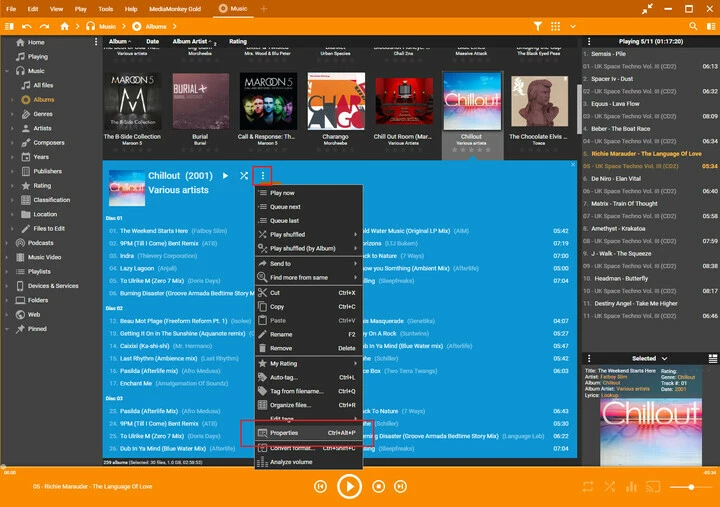
Task: Select Devices & Services in sidebar
Action: tap(53, 286)
